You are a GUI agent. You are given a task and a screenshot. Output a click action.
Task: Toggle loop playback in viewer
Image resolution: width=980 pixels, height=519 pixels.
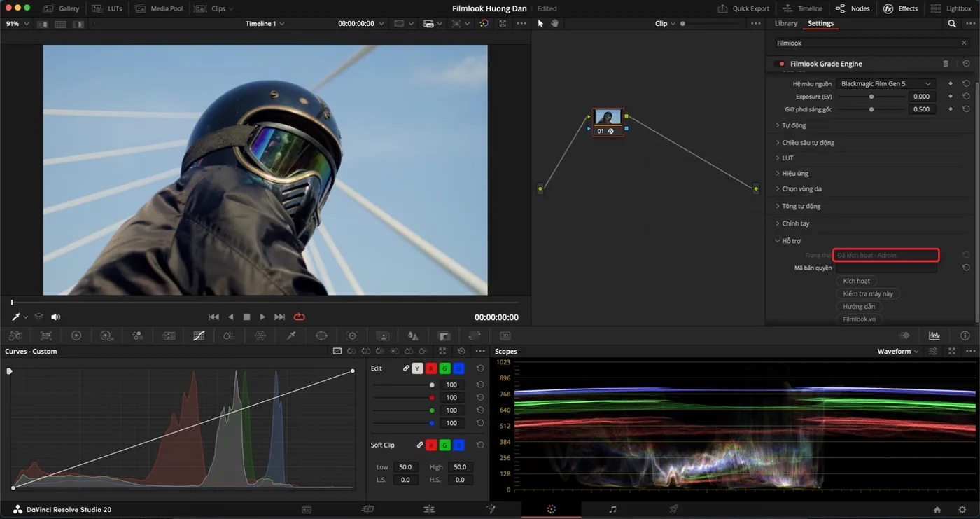[x=300, y=317]
